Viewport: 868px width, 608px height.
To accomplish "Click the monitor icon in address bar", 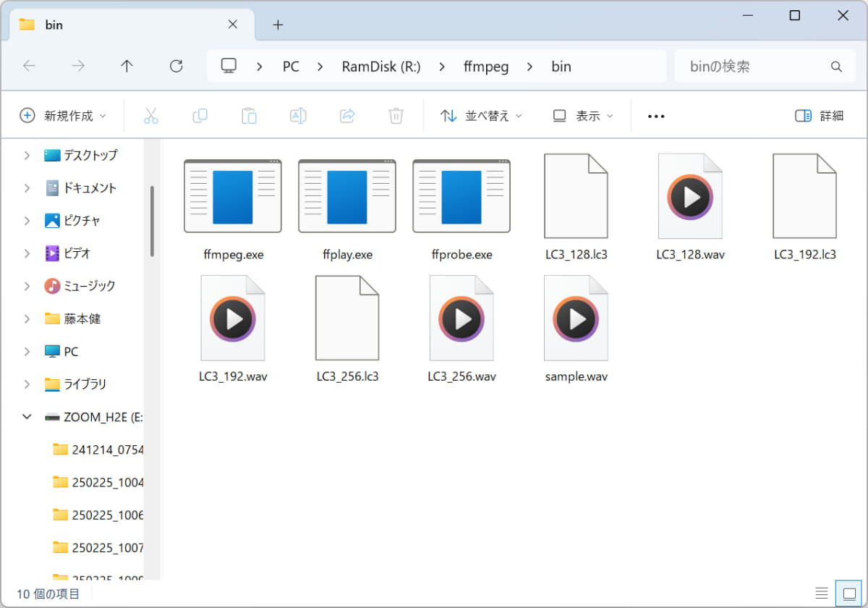I will (x=229, y=66).
